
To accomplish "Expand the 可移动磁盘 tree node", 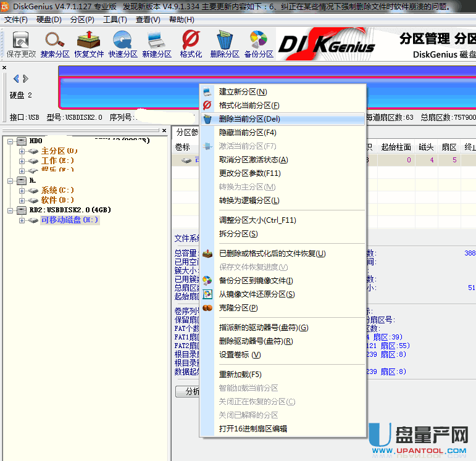I will click(x=22, y=220).
